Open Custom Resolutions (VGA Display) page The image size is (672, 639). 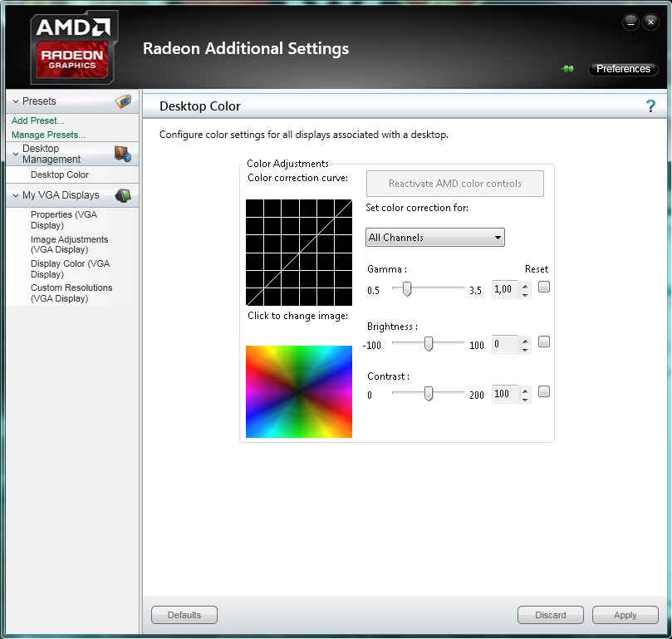tap(71, 292)
